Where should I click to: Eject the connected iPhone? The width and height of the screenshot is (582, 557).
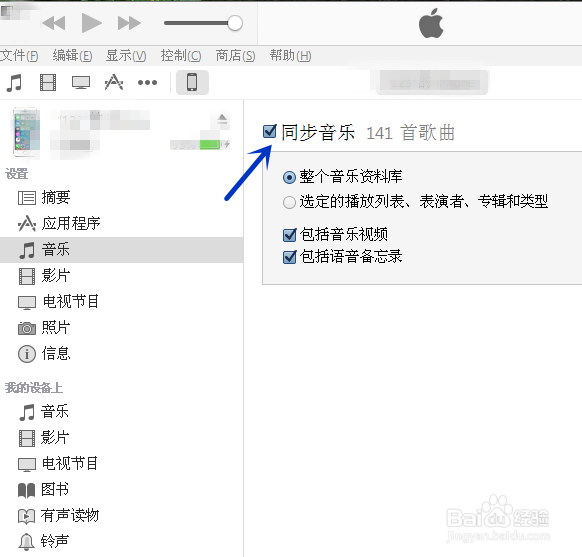pyautogui.click(x=222, y=119)
